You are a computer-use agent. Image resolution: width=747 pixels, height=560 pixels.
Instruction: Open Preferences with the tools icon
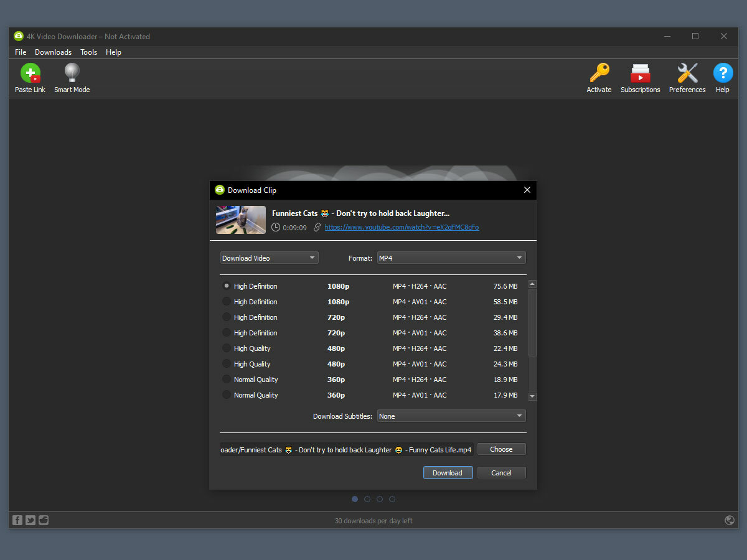click(687, 73)
